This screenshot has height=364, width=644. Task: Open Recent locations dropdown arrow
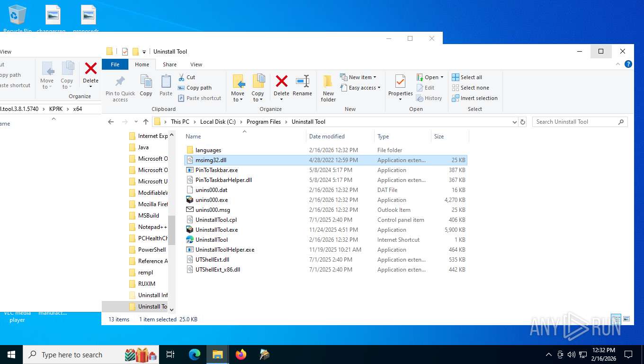click(x=136, y=122)
